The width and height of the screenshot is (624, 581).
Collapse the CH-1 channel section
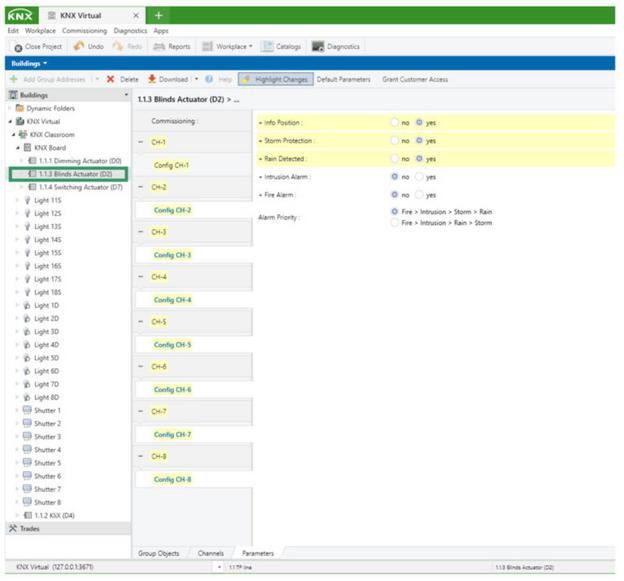point(141,143)
